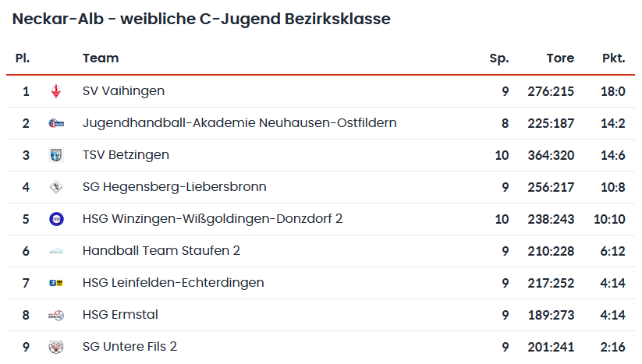Click the league title heading Neckar-Alb
The image size is (642, 364).
[201, 19]
